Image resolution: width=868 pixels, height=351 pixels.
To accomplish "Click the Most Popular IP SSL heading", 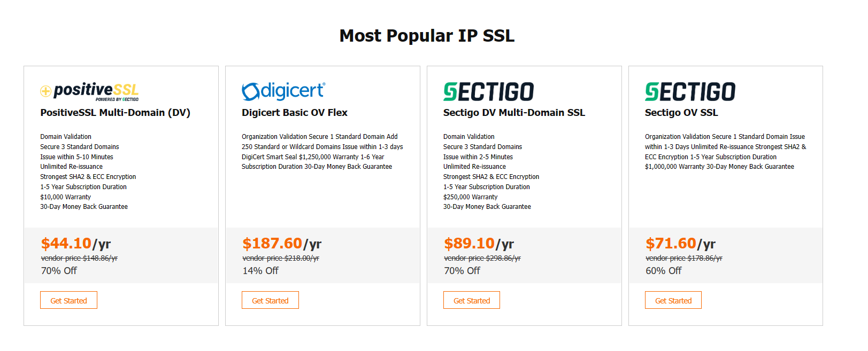I will click(x=426, y=36).
